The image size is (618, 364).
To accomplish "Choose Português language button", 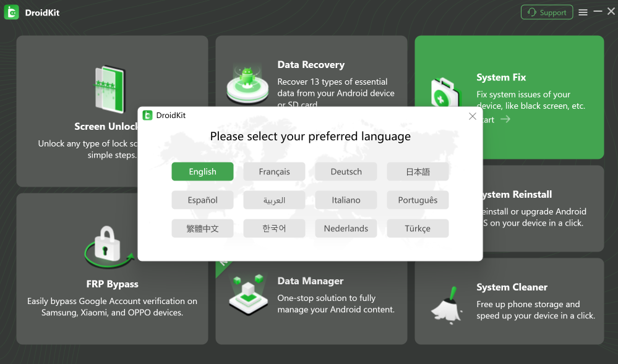I will coord(418,200).
